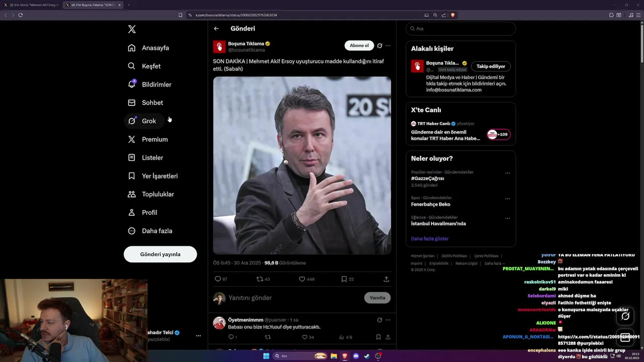The height and width of the screenshot is (362, 644).
Task: Open the #GazzeÇağrısı trend
Action: coord(428,178)
